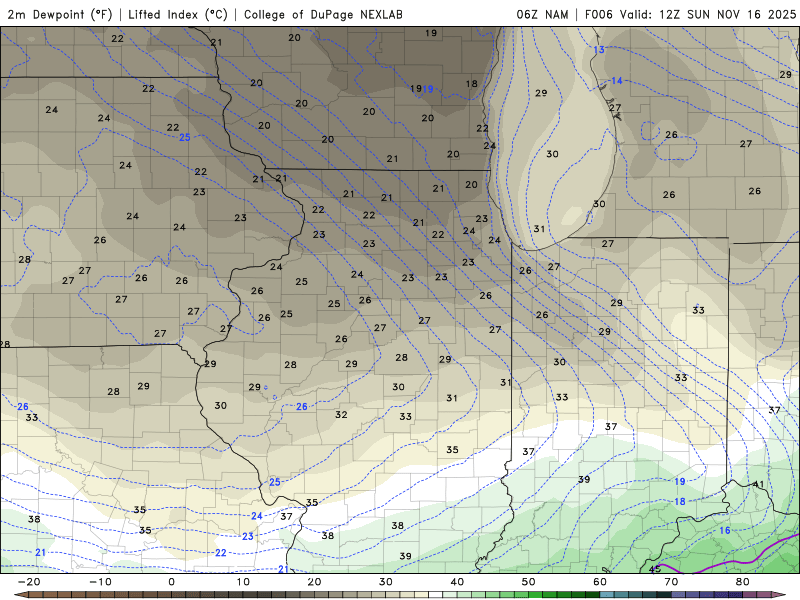Click the 0 label on the color scale
The width and height of the screenshot is (800, 600).
pyautogui.click(x=171, y=582)
